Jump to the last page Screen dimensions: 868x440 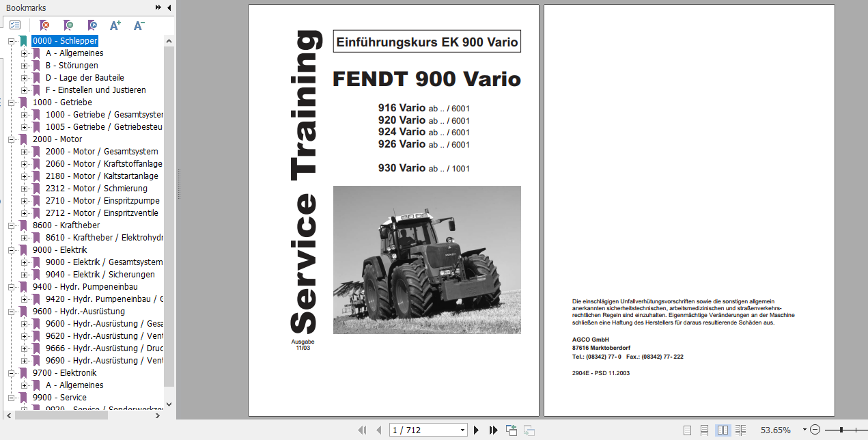[493, 430]
